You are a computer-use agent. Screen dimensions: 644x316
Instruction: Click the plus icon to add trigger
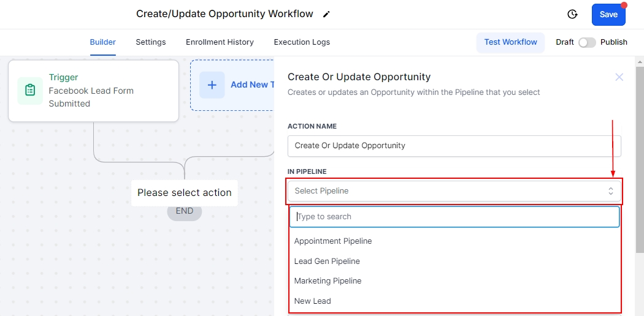click(212, 85)
